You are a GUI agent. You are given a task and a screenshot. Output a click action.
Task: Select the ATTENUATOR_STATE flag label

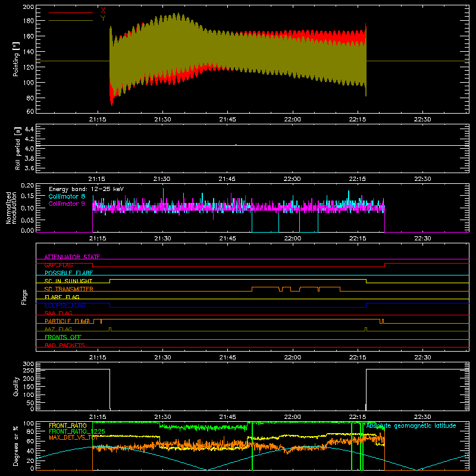coord(72,257)
